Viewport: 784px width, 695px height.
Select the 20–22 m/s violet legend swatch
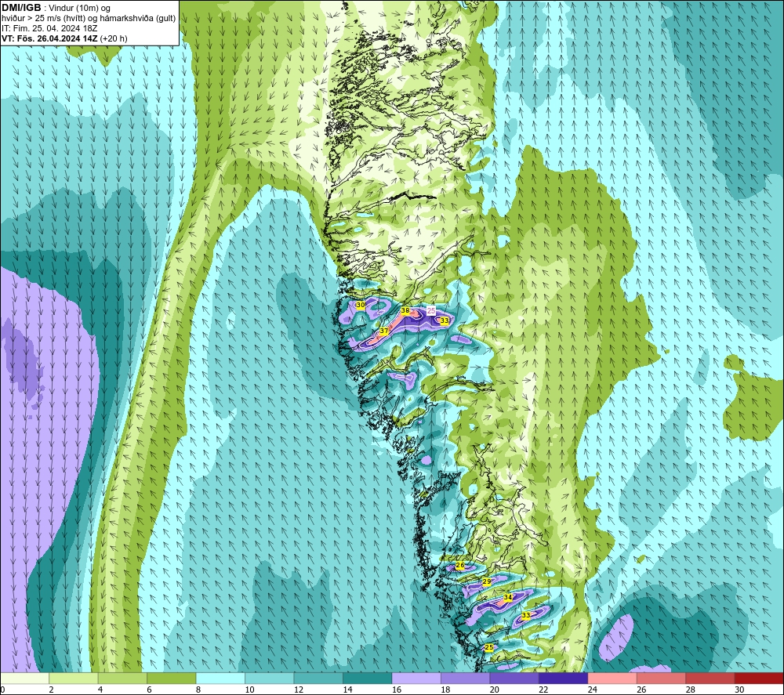pyautogui.click(x=514, y=678)
